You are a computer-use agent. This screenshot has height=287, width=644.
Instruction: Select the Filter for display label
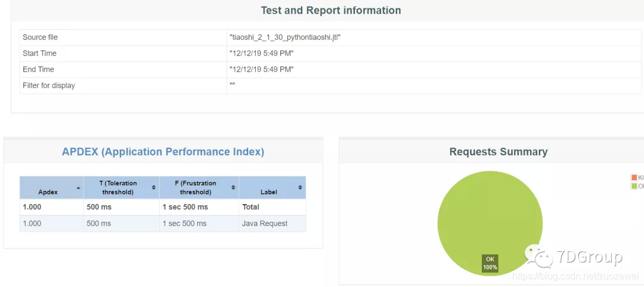pos(49,85)
